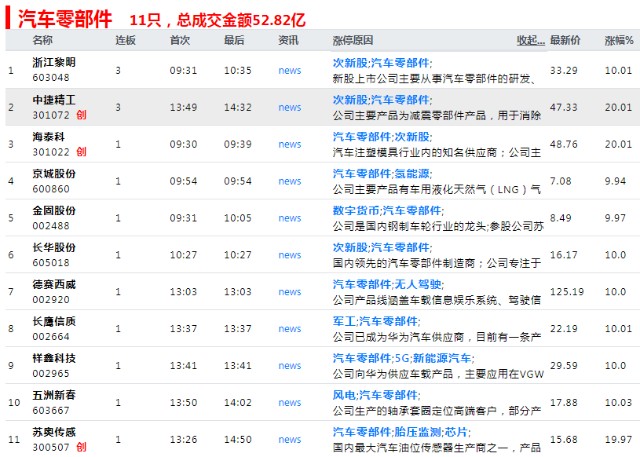Click the 汽车零部件;胎压监测;芯片 tags for 苏奥传感

(402, 432)
